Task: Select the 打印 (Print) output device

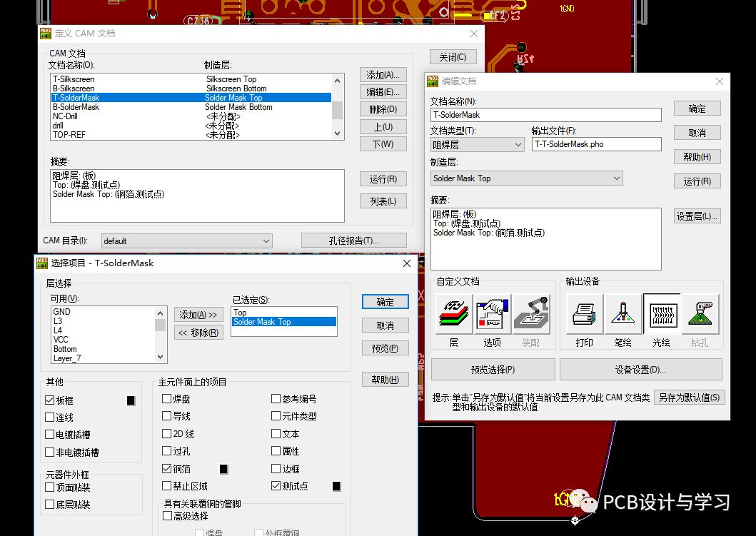Action: coord(585,314)
